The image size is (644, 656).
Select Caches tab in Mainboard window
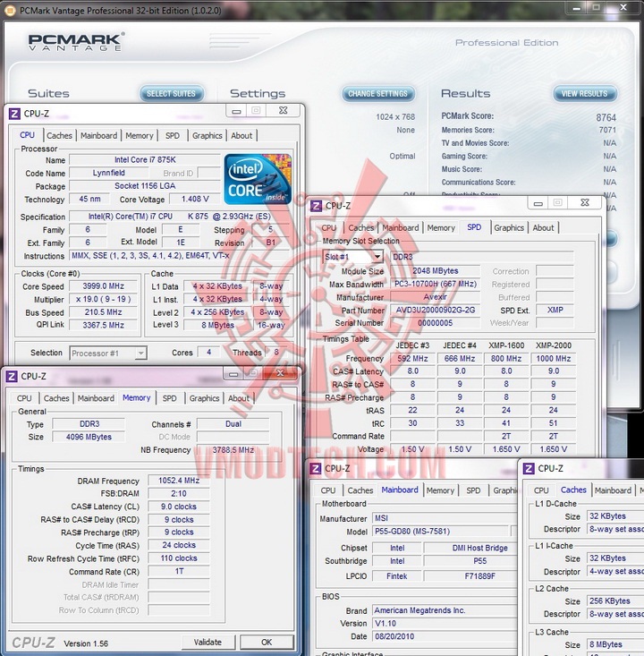click(360, 490)
